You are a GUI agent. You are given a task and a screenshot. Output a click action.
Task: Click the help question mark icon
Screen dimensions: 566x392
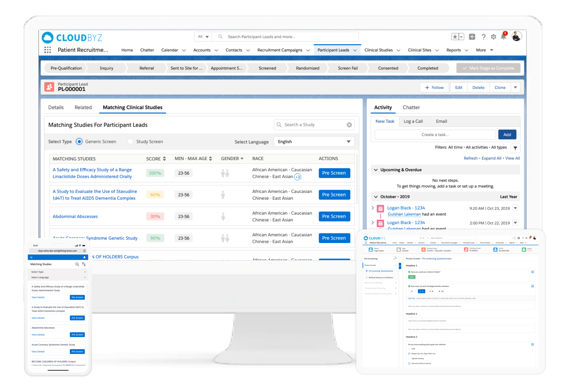pos(483,37)
